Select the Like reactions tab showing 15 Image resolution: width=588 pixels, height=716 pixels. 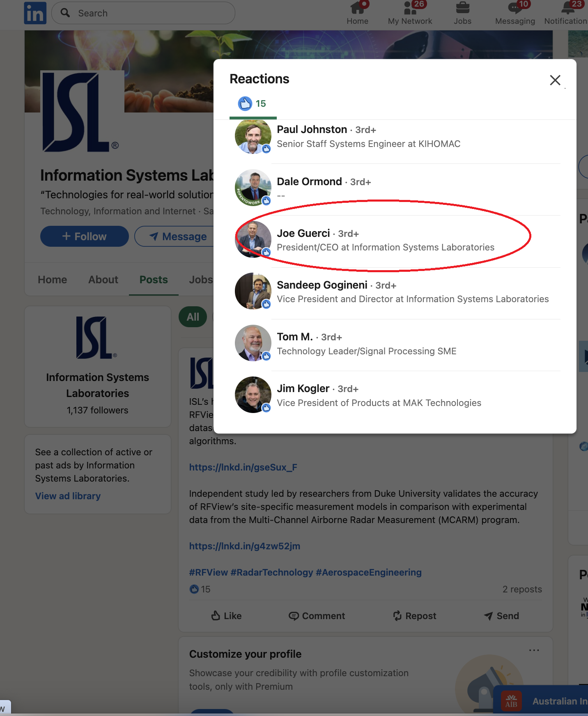253,104
